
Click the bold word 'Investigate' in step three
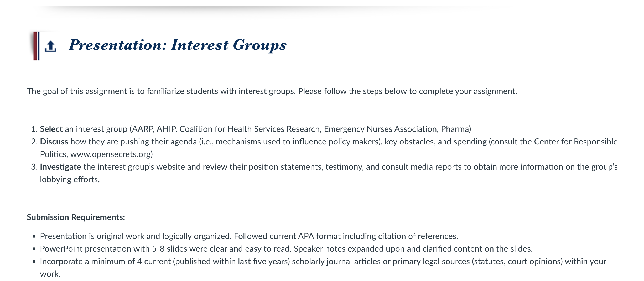60,167
